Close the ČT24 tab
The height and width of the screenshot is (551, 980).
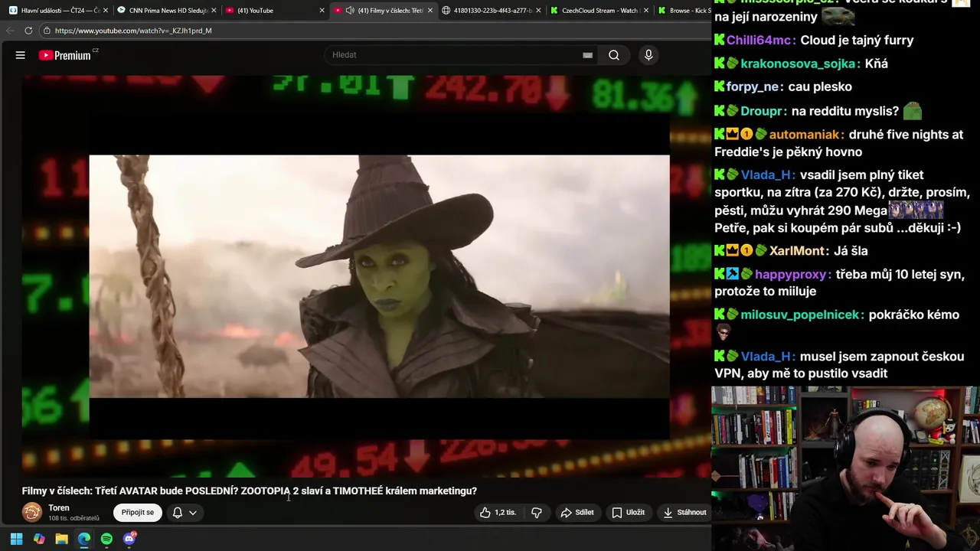click(105, 11)
